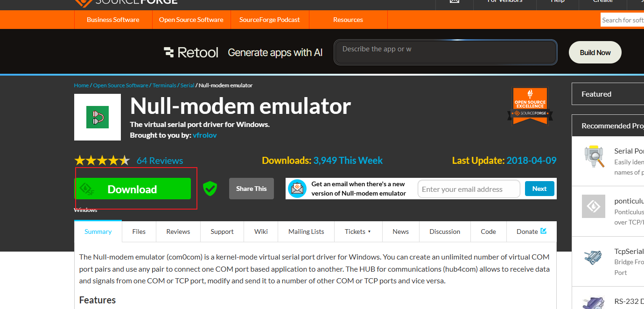Viewport: 644px width, 309px height.
Task: Click the 3,949 This Week downloads link
Action: (x=348, y=161)
